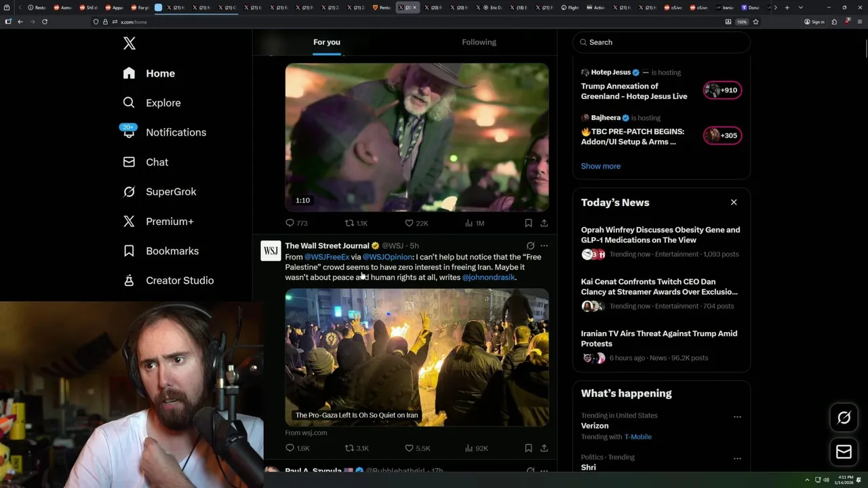Screen dimensions: 868x488
Task: Click the X logo in sidebar
Action: (130, 43)
